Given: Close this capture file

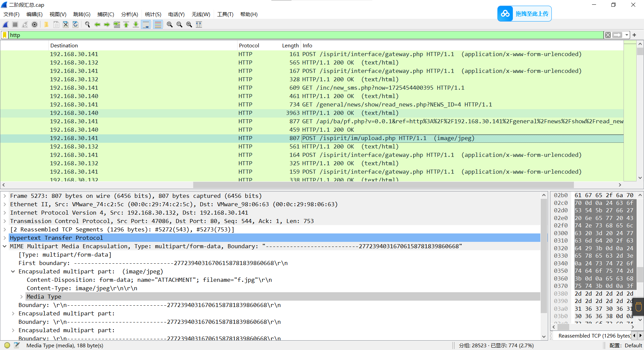Looking at the screenshot, I should pos(66,25).
